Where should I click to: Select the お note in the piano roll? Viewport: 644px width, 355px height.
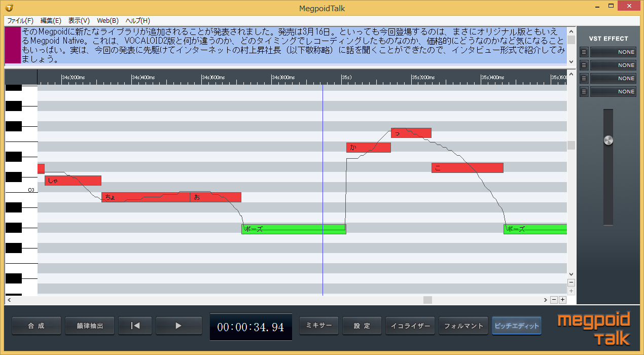pyautogui.click(x=216, y=197)
